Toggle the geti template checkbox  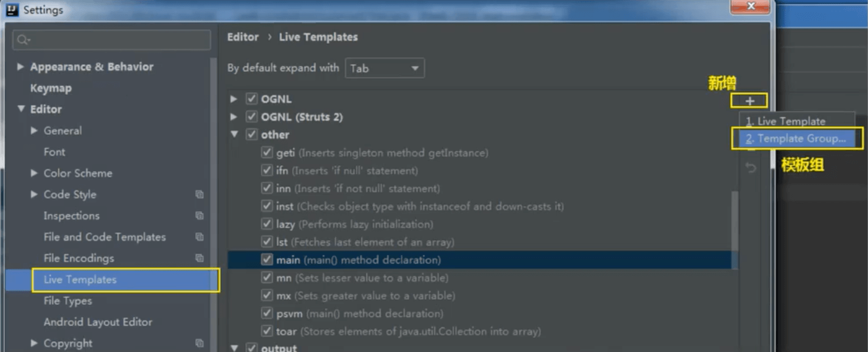click(267, 153)
